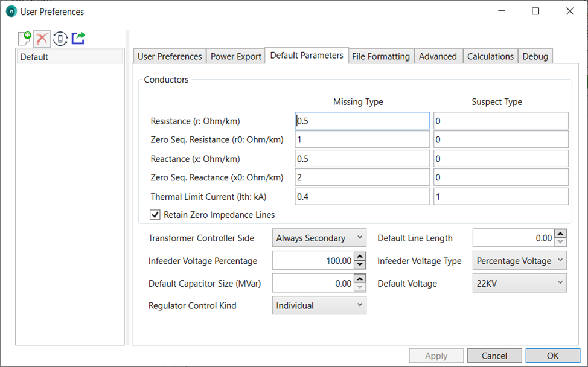588x367 pixels.
Task: Click the Cancel button
Action: [x=494, y=356]
